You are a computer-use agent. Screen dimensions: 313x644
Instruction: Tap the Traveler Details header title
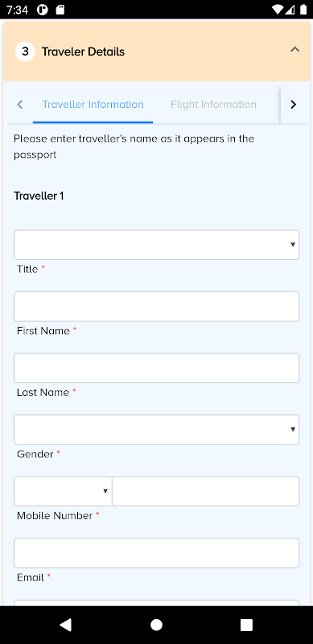click(x=83, y=52)
